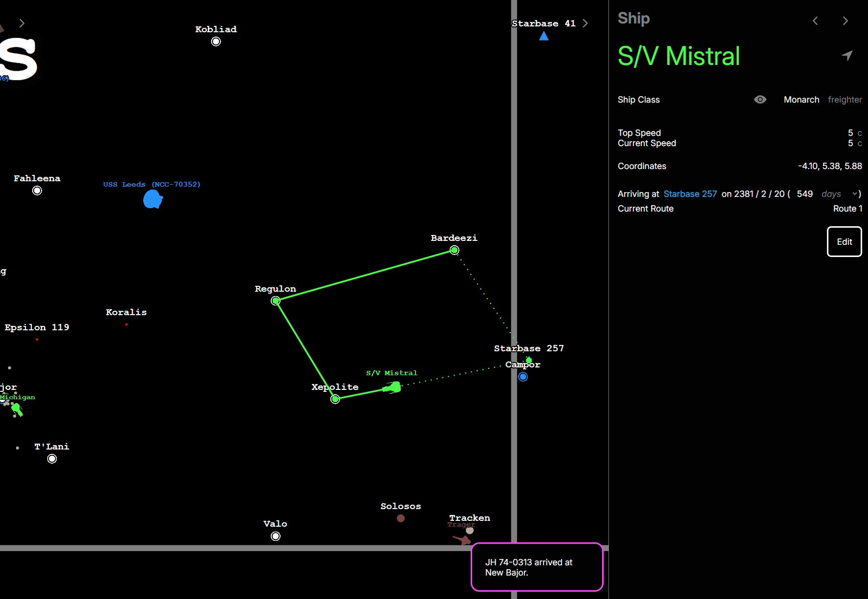The image size is (868, 599).
Task: Go to next ship with right chevron
Action: 845,21
